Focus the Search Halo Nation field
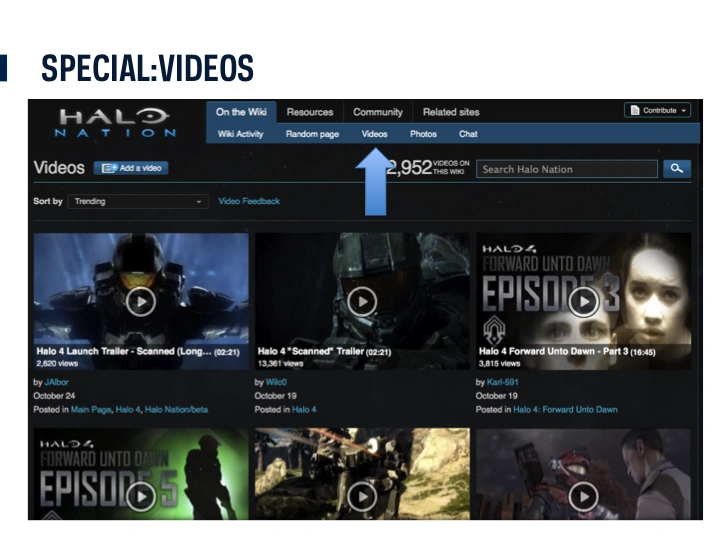 tap(566, 169)
